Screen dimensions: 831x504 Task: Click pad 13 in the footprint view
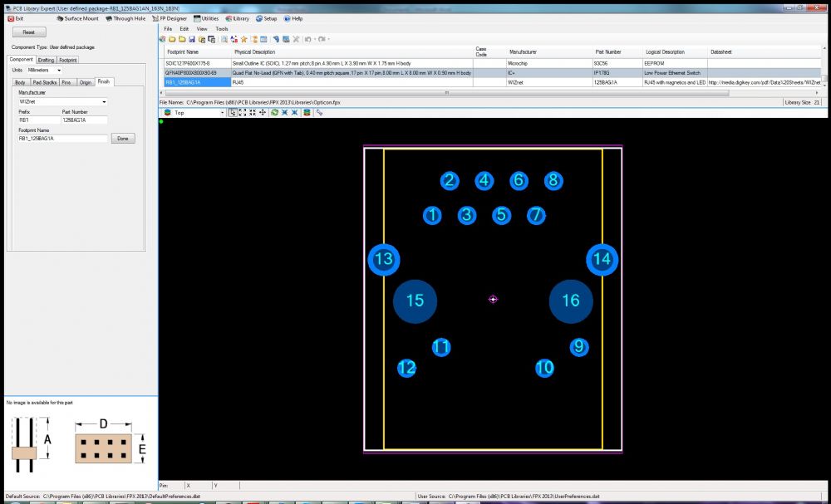coord(384,259)
